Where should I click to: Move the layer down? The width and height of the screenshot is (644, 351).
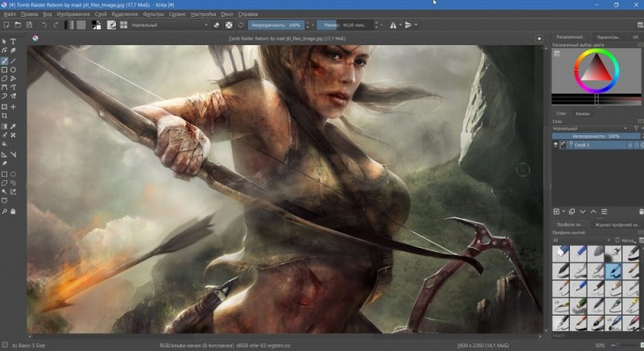click(582, 212)
